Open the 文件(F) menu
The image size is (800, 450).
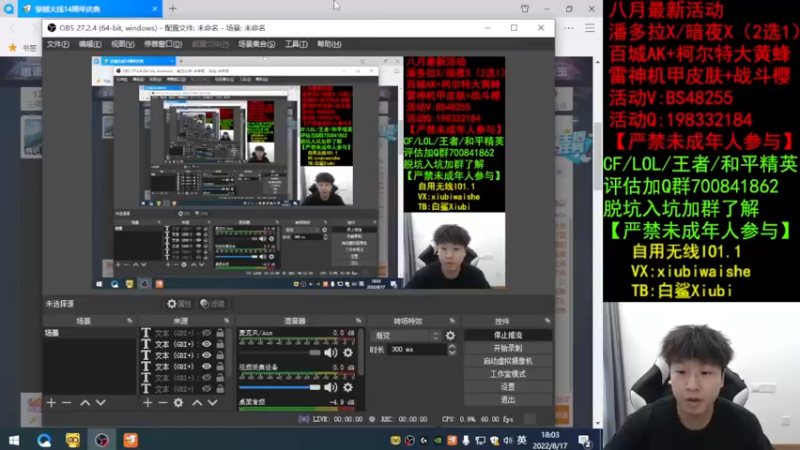pos(58,44)
